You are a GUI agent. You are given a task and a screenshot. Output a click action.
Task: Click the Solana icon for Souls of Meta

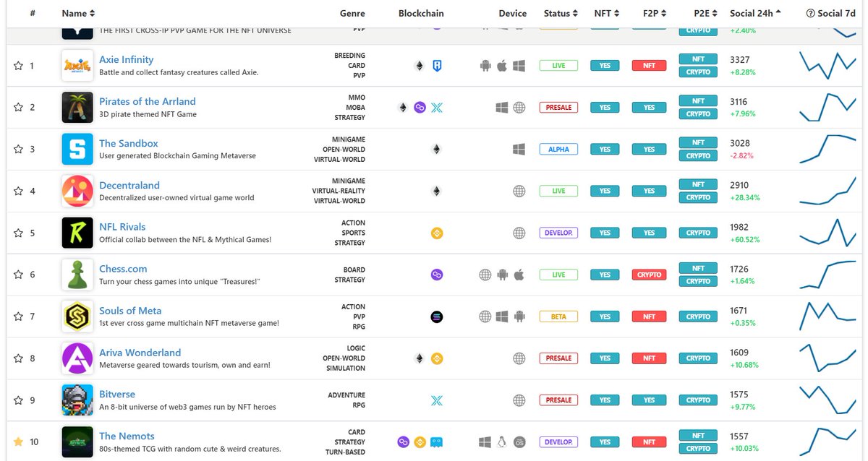click(437, 316)
